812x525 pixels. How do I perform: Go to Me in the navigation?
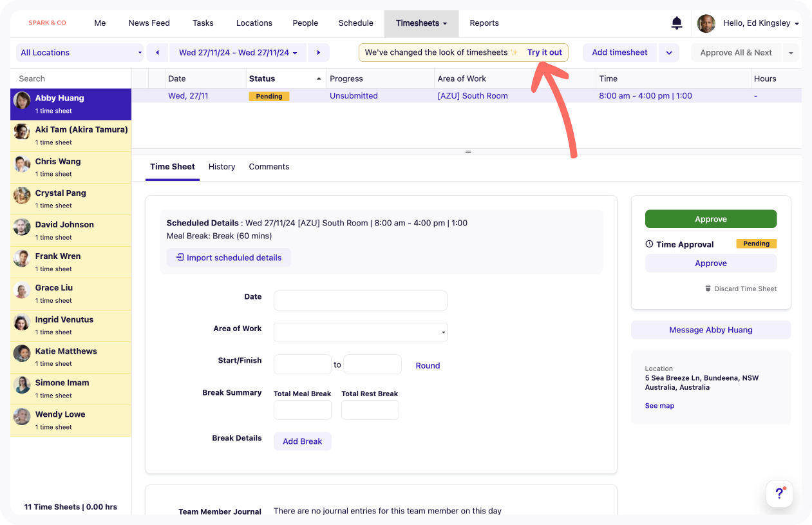coord(100,23)
